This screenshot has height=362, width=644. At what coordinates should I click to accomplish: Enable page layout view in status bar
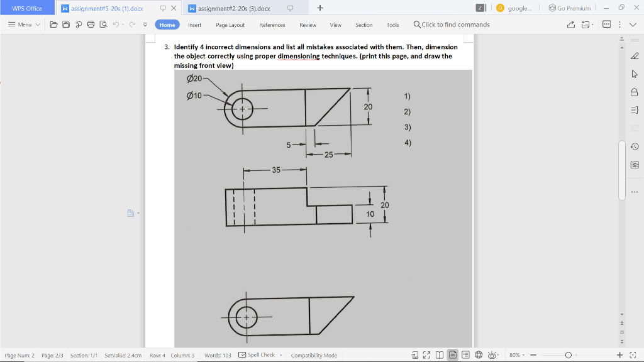click(x=452, y=355)
